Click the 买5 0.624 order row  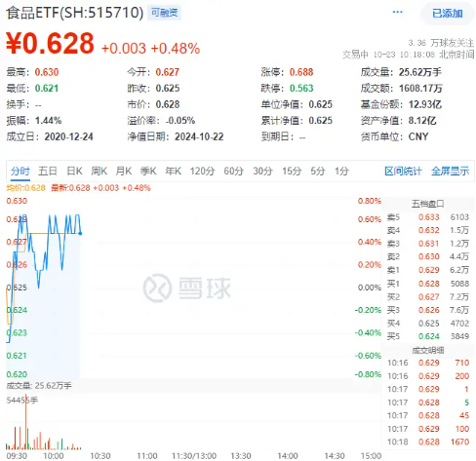pos(427,336)
